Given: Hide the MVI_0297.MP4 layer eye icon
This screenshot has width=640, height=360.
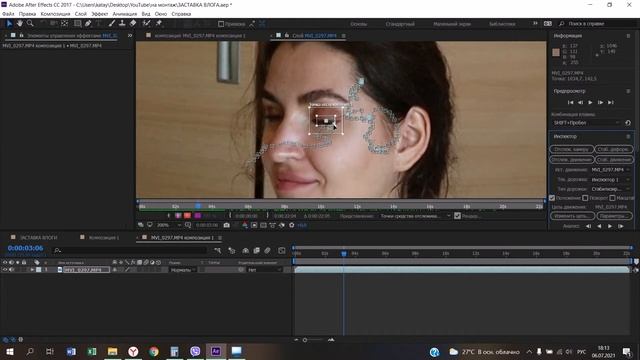Looking at the screenshot, I should point(5,270).
